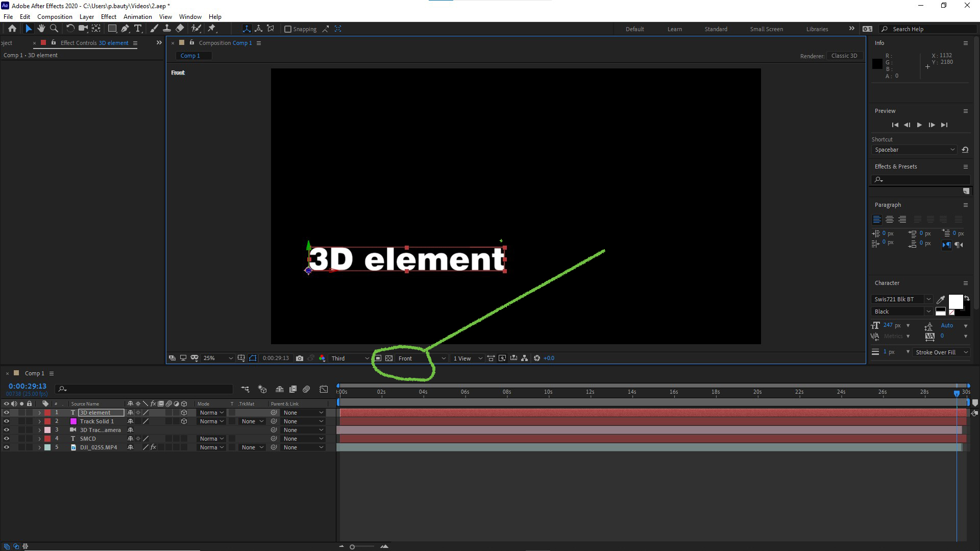Expand the DJI_0255.MP4 layer properties
Viewport: 980px width, 551px height.
click(39, 447)
